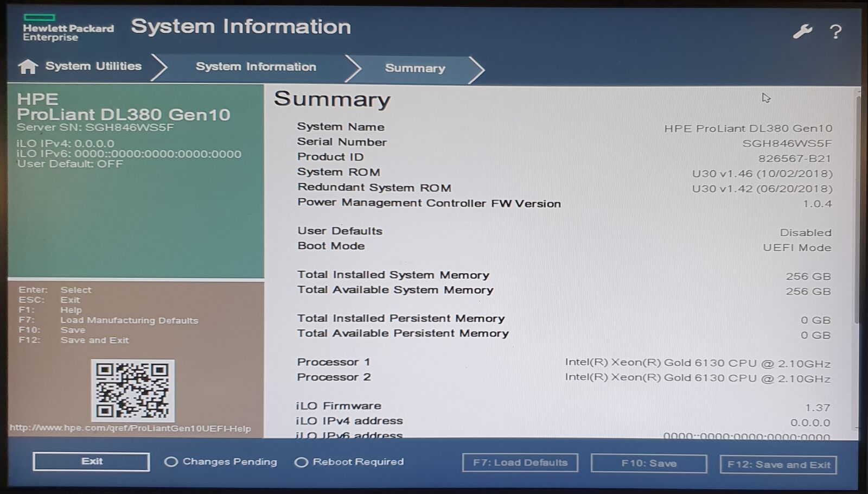
Task: Click the iLO Firmware value 1.37
Action: coord(818,408)
